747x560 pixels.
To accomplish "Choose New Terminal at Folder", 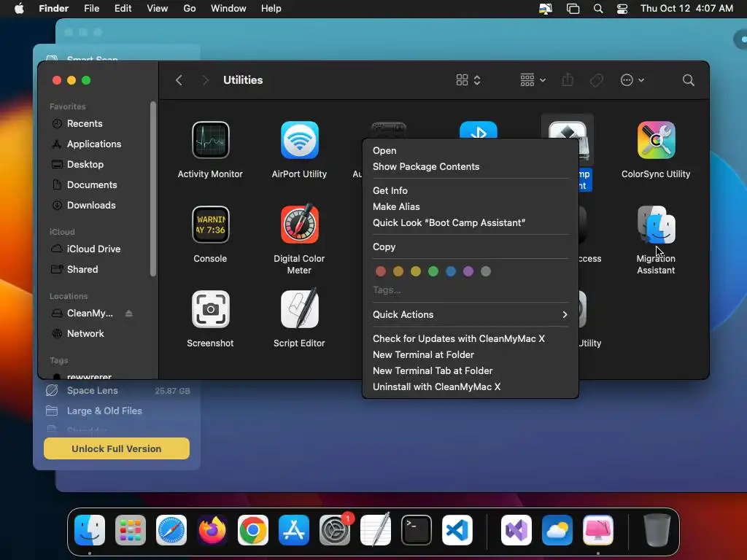I will pyautogui.click(x=471, y=355).
